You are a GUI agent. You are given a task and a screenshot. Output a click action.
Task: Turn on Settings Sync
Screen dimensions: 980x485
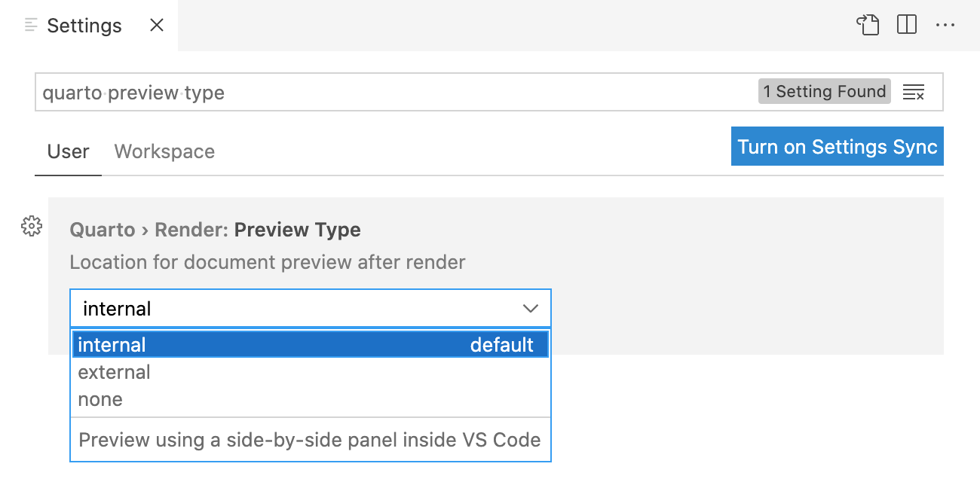(x=837, y=146)
